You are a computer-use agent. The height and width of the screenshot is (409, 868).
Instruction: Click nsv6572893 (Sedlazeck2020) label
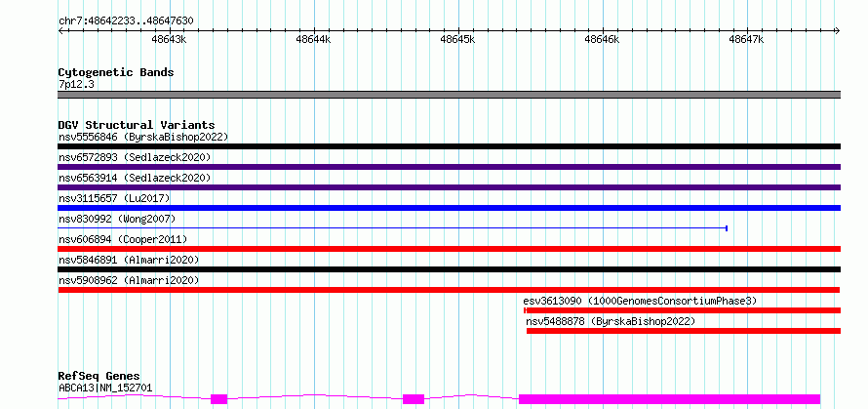pyautogui.click(x=135, y=157)
